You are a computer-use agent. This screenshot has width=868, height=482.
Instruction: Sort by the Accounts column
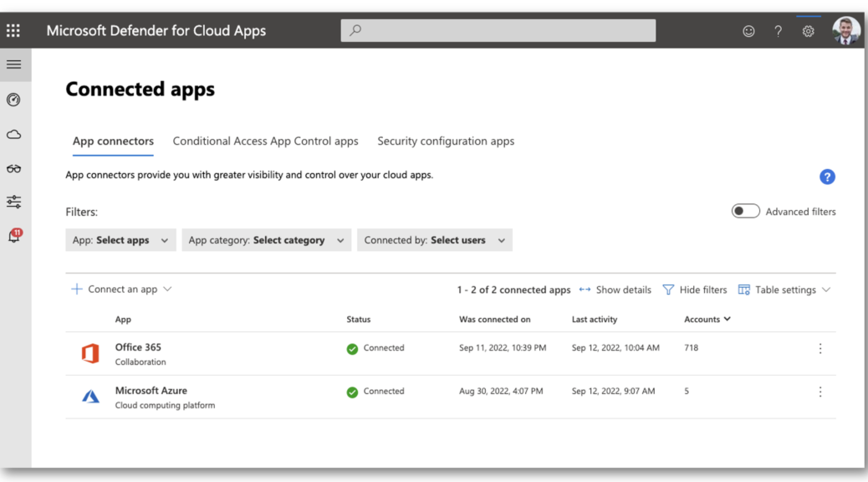pos(707,319)
